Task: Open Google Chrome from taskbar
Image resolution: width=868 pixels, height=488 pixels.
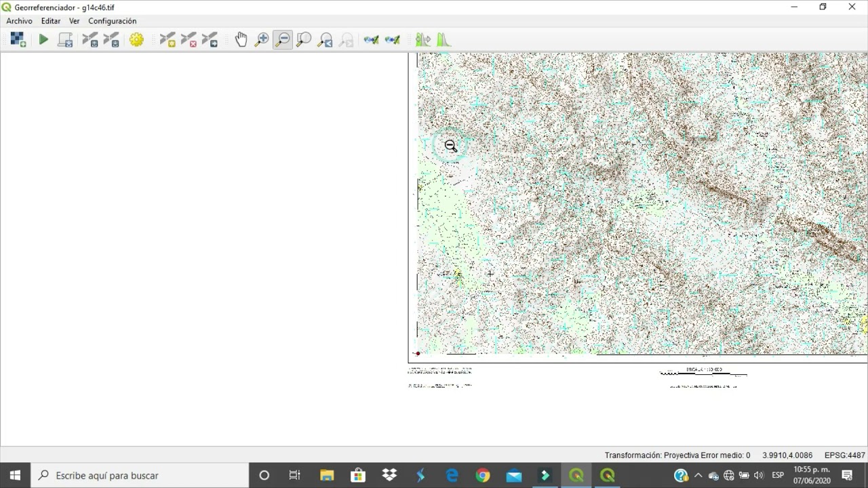Action: tap(483, 475)
